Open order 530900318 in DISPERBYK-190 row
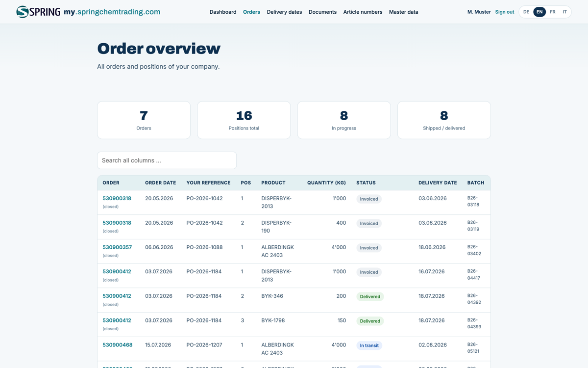The image size is (588, 368). tap(117, 223)
